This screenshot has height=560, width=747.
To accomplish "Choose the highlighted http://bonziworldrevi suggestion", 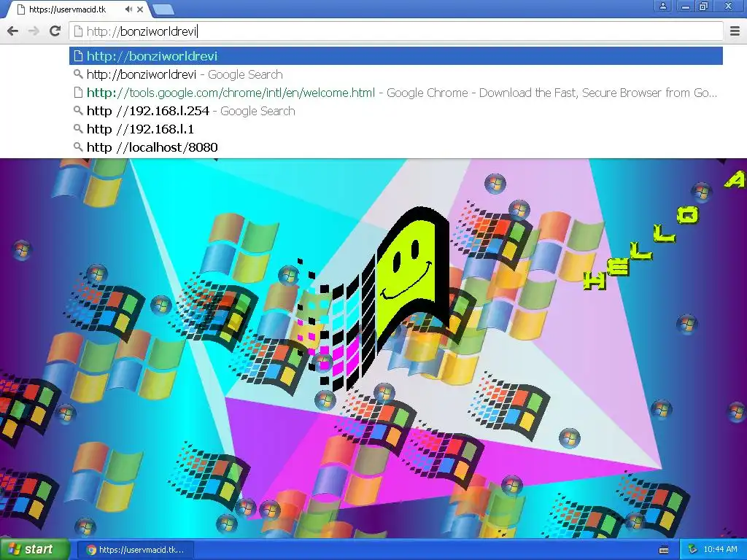I will (396, 56).
